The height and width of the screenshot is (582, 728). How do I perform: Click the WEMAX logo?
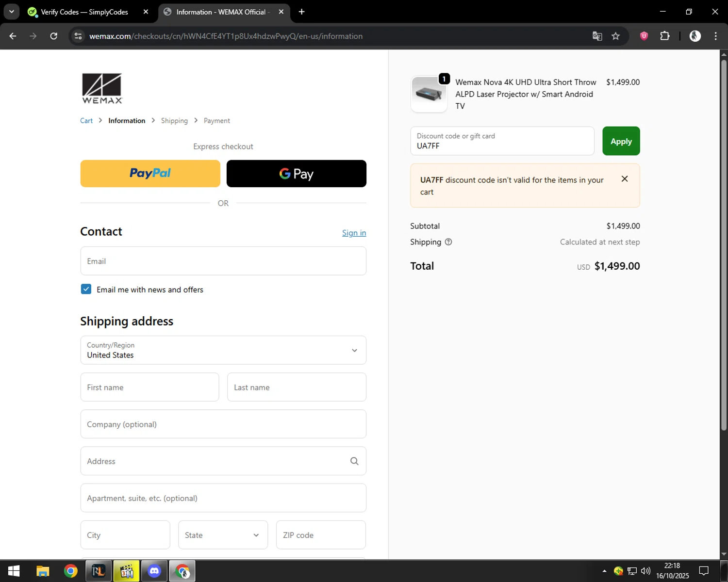point(102,88)
